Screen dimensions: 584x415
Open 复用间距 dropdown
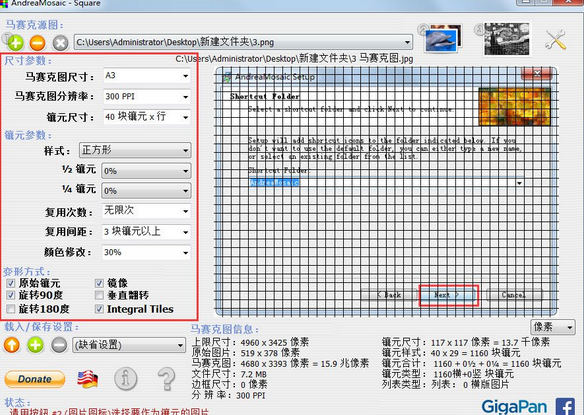(146, 232)
